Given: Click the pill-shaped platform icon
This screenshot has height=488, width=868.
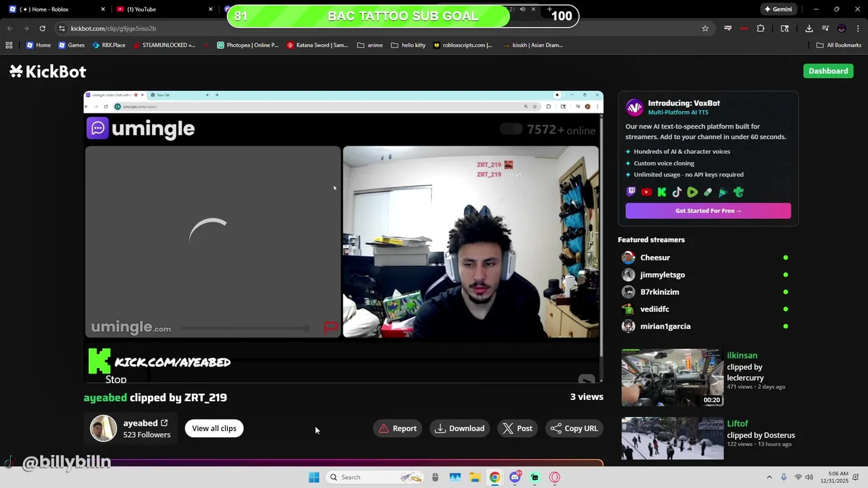Looking at the screenshot, I should (x=708, y=192).
